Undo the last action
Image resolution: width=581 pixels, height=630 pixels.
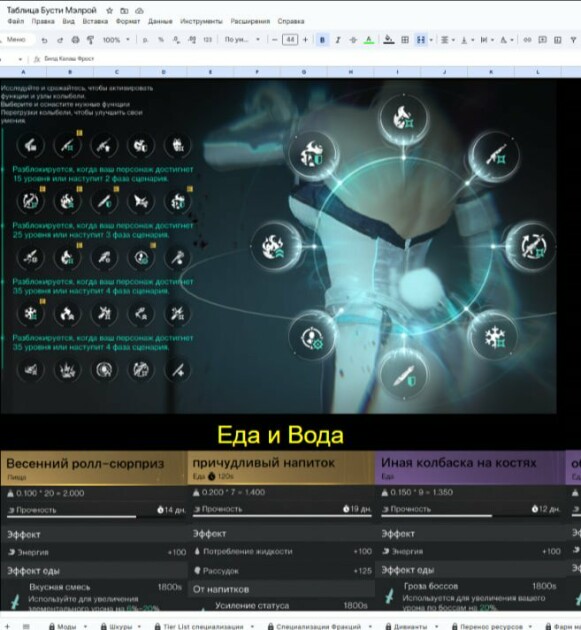tap(45, 40)
